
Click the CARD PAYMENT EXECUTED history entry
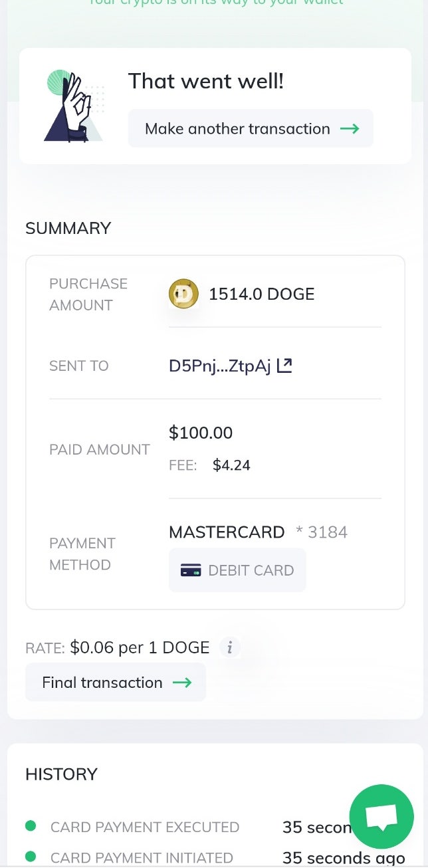145,827
